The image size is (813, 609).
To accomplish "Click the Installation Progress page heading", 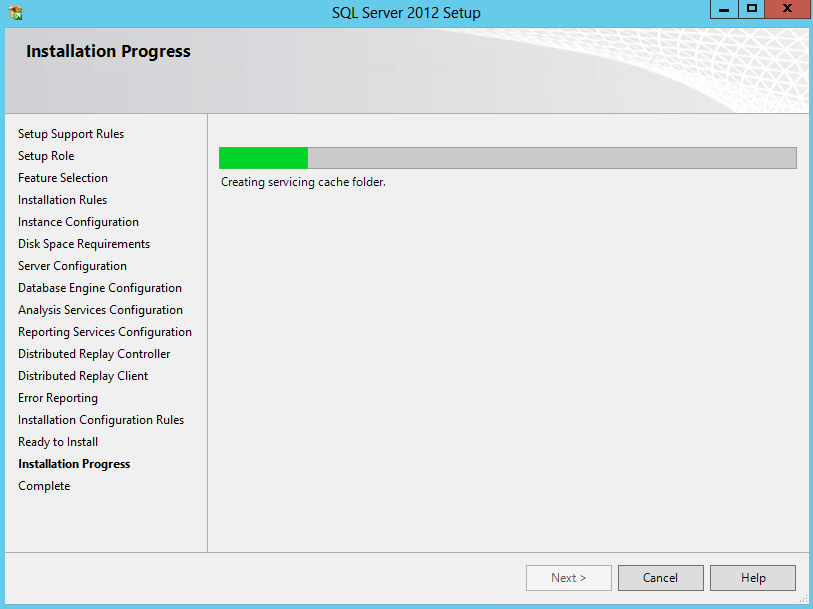I will click(108, 51).
